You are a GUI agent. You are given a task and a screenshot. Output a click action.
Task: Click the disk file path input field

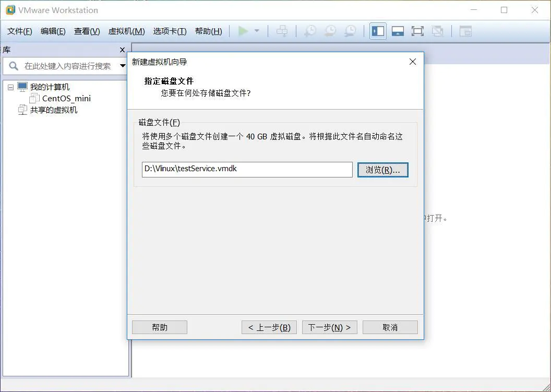click(x=247, y=170)
